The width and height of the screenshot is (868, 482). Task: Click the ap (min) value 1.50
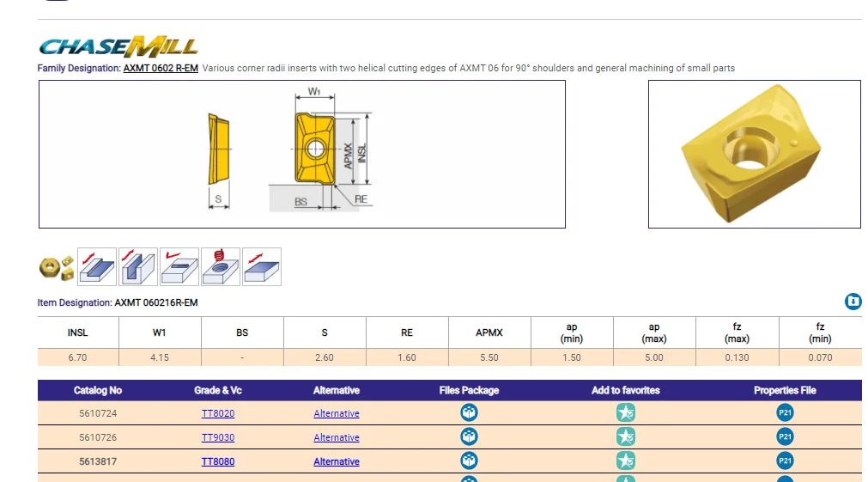(x=572, y=358)
